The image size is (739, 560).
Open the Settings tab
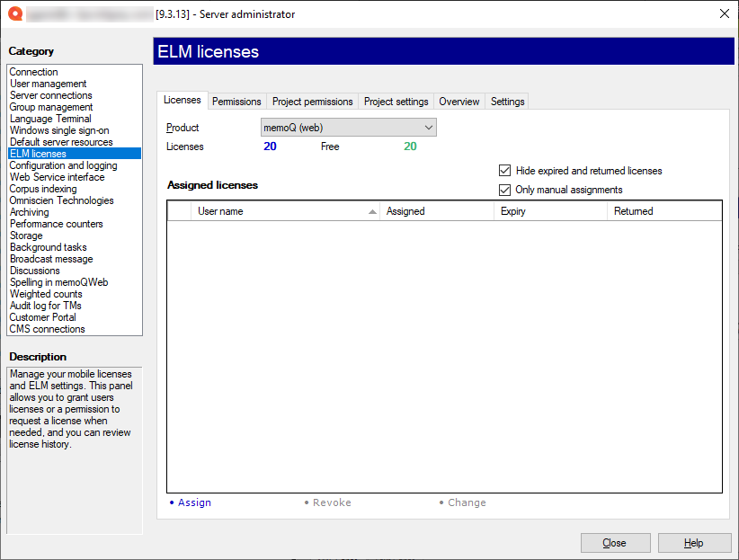click(x=506, y=101)
